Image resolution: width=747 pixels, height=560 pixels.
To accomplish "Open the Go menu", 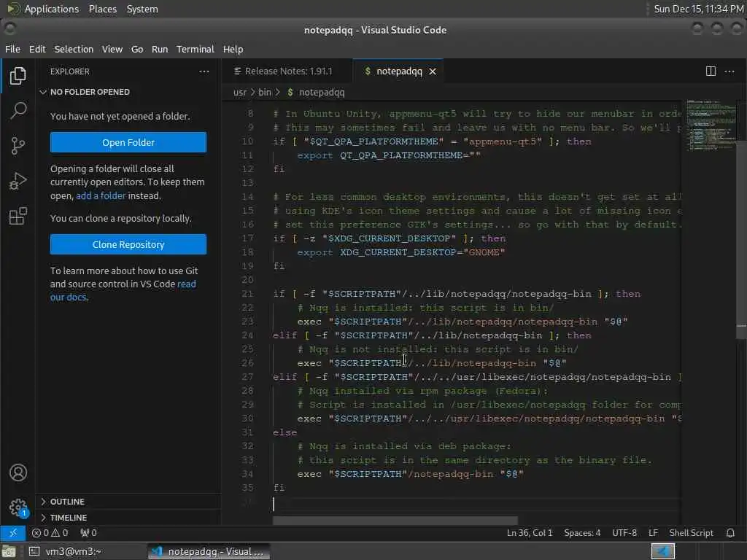I will (x=137, y=49).
